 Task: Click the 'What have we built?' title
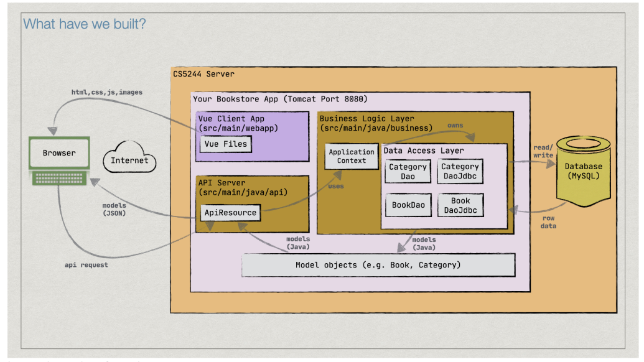tap(85, 24)
